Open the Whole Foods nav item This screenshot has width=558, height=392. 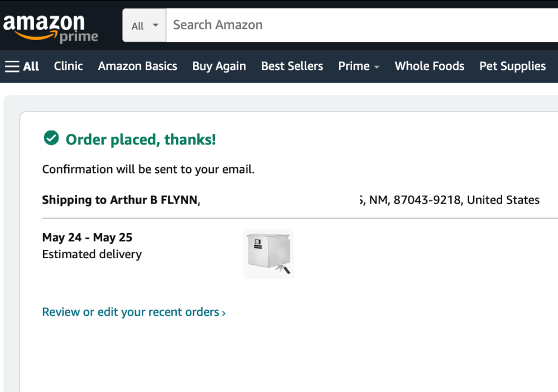click(x=429, y=66)
